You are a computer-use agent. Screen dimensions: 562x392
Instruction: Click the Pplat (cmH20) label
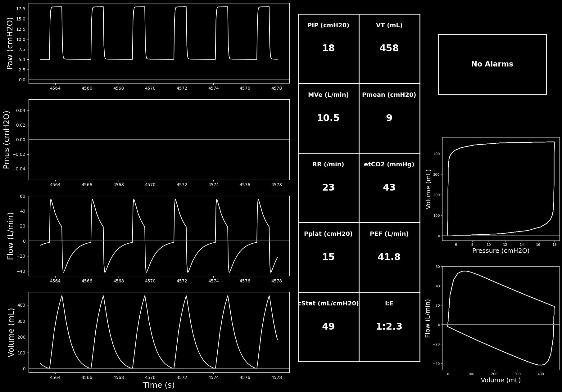(328, 234)
